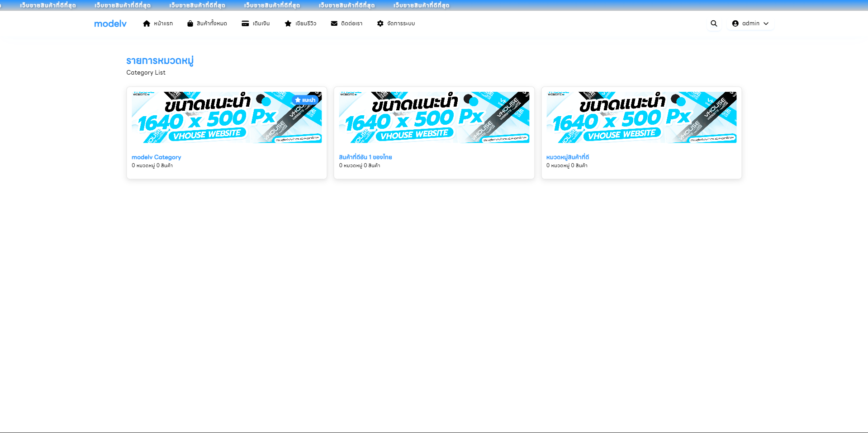Click the search magnifier icon
This screenshot has height=433, width=868.
coord(714,24)
